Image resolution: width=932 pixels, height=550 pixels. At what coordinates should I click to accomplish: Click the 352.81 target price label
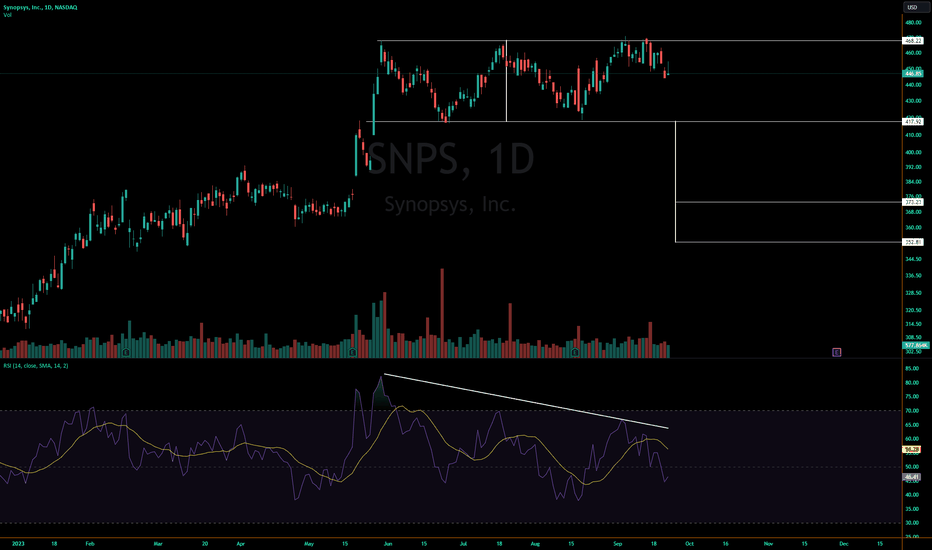tap(912, 242)
